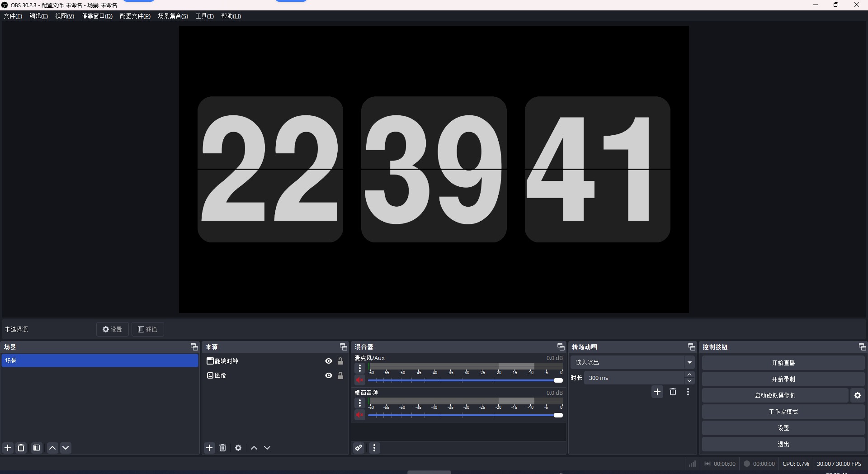Add a new transition with plus icon
The image size is (868, 474).
tap(657, 392)
